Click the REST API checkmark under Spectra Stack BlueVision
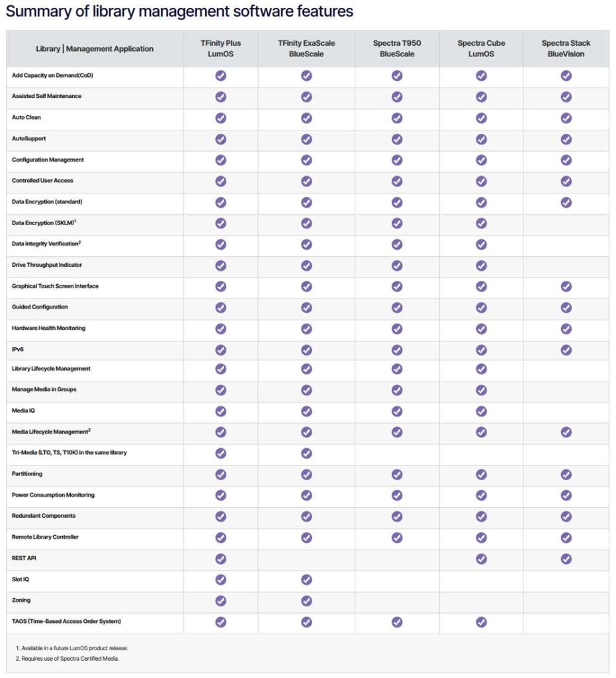This screenshot has height=678, width=616. [566, 559]
